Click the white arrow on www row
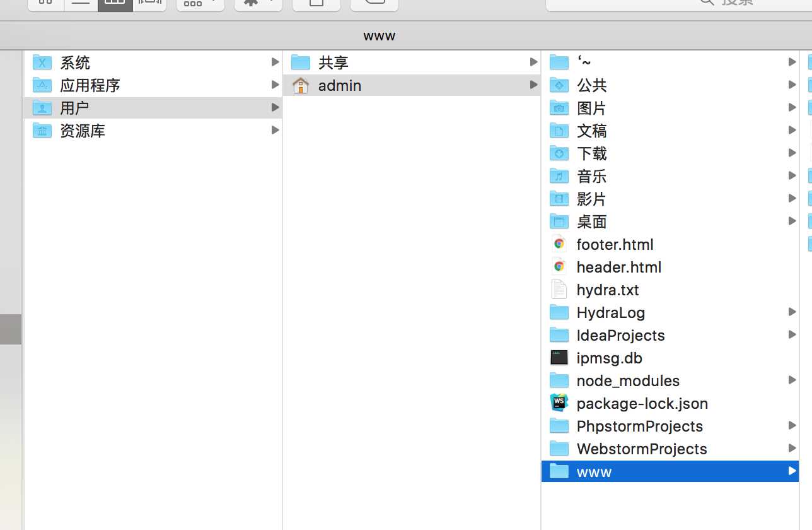 (792, 471)
